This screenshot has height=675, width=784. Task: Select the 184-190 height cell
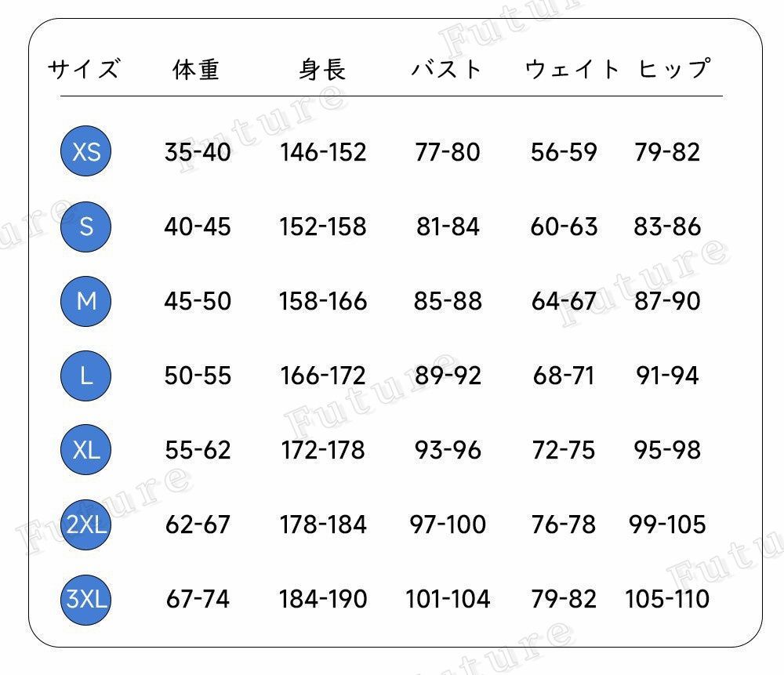pos(323,599)
